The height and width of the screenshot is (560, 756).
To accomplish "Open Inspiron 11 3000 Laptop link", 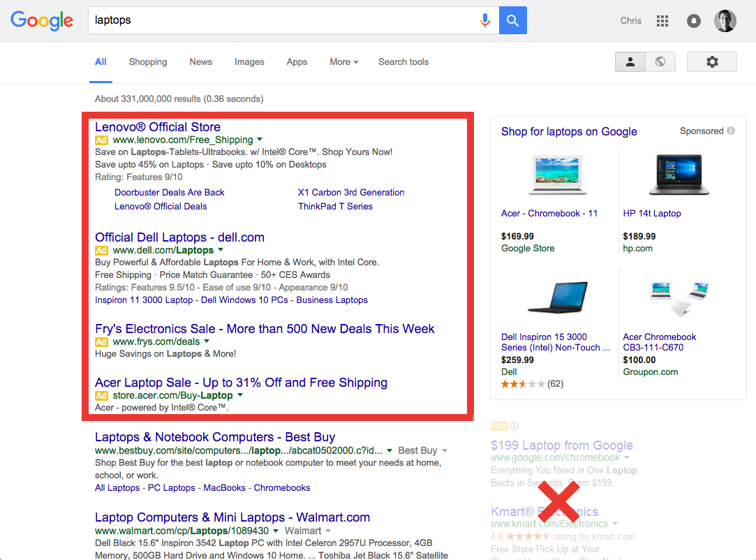I will (x=144, y=300).
